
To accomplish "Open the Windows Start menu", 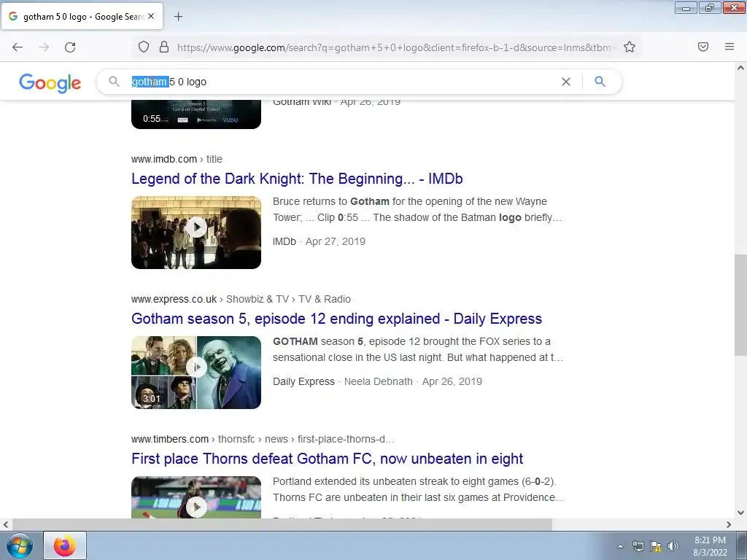I will 19,545.
